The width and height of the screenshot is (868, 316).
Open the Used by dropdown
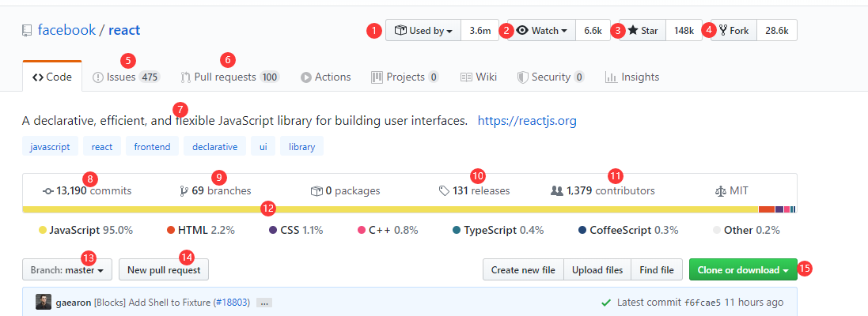[x=423, y=31]
